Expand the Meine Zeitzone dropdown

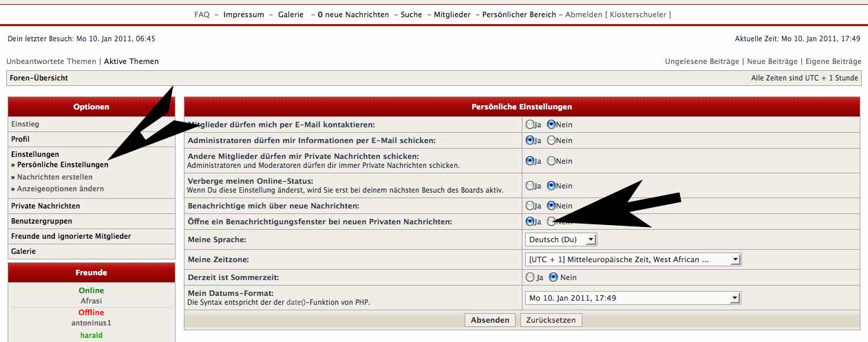click(633, 259)
